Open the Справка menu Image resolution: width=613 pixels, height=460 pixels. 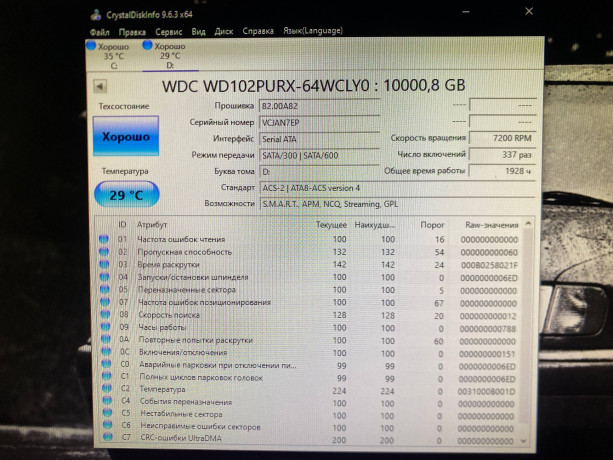click(x=258, y=31)
